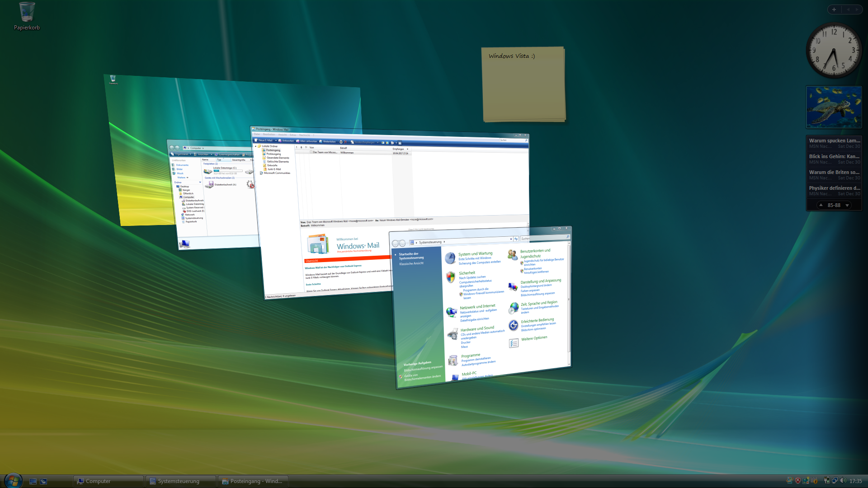Add a gadget using the plus button
Image resolution: width=868 pixels, height=488 pixels.
click(834, 9)
